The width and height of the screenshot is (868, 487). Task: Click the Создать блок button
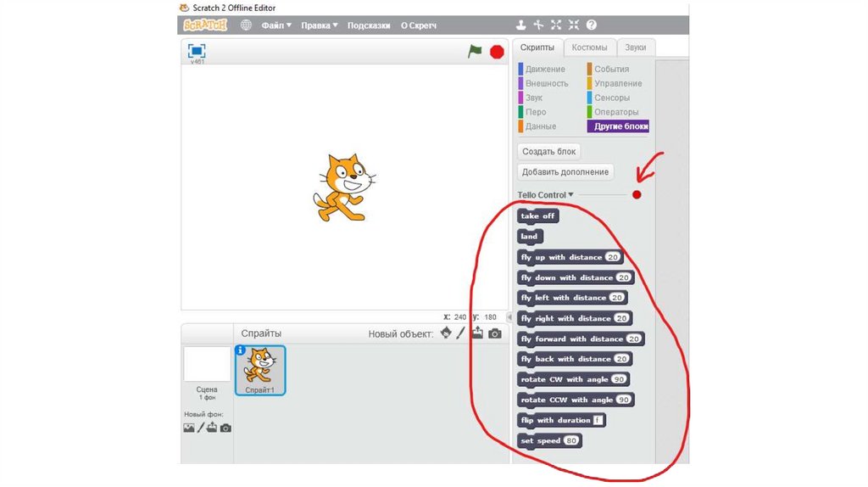coord(548,151)
